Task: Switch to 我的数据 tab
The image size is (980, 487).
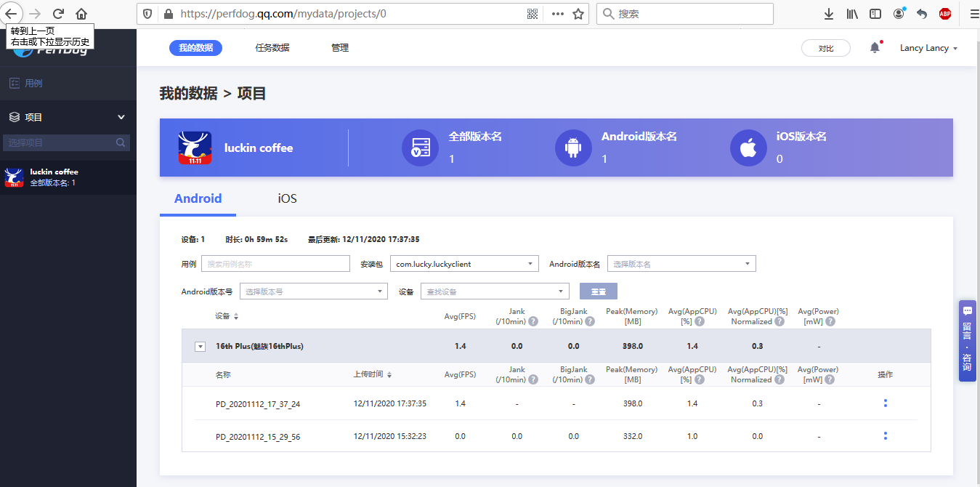Action: pyautogui.click(x=195, y=47)
